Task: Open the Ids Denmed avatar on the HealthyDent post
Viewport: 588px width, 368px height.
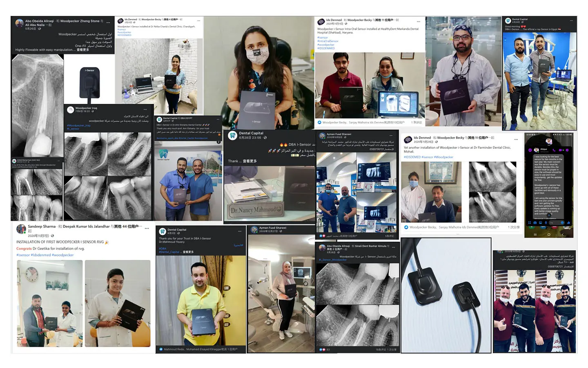Action: click(321, 21)
